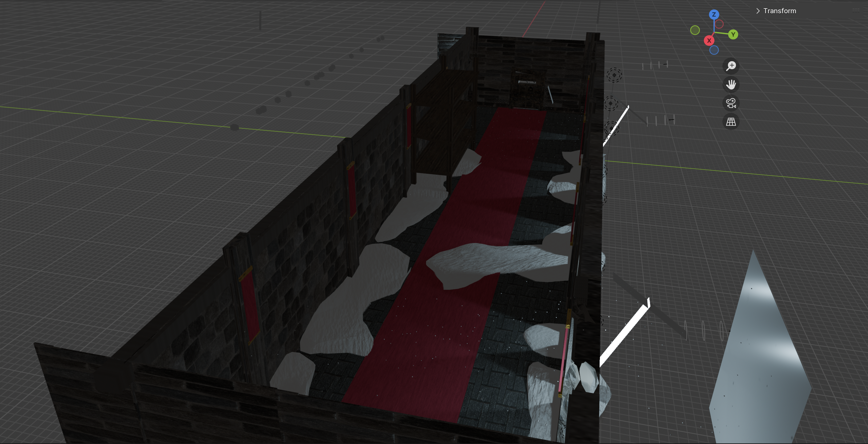Activate the pan view hand icon
The height and width of the screenshot is (444, 868).
click(x=731, y=84)
